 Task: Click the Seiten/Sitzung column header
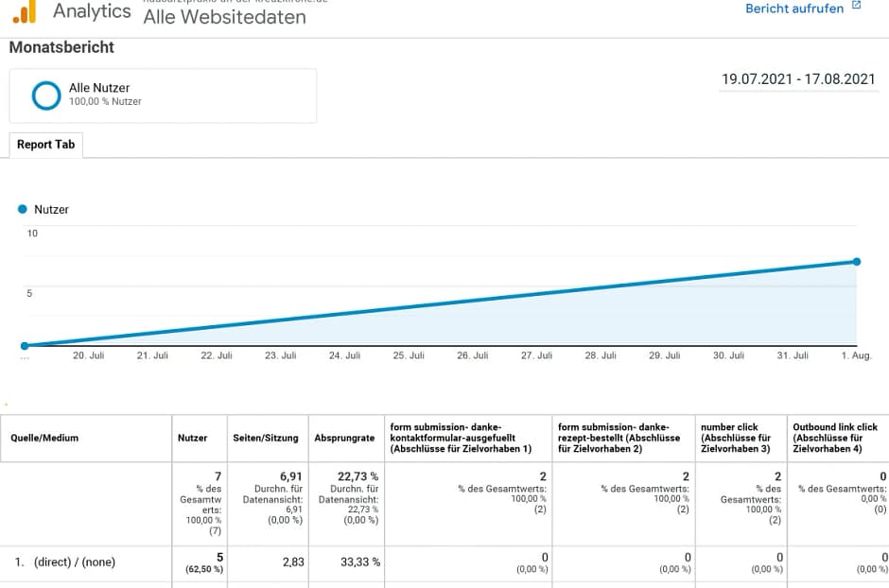click(268, 438)
